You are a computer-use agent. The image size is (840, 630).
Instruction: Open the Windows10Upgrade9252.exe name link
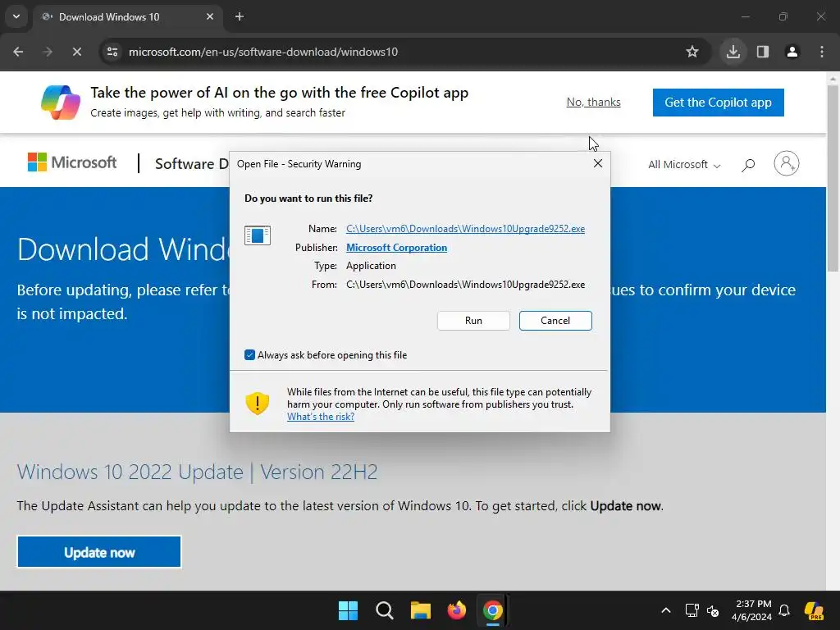(465, 229)
